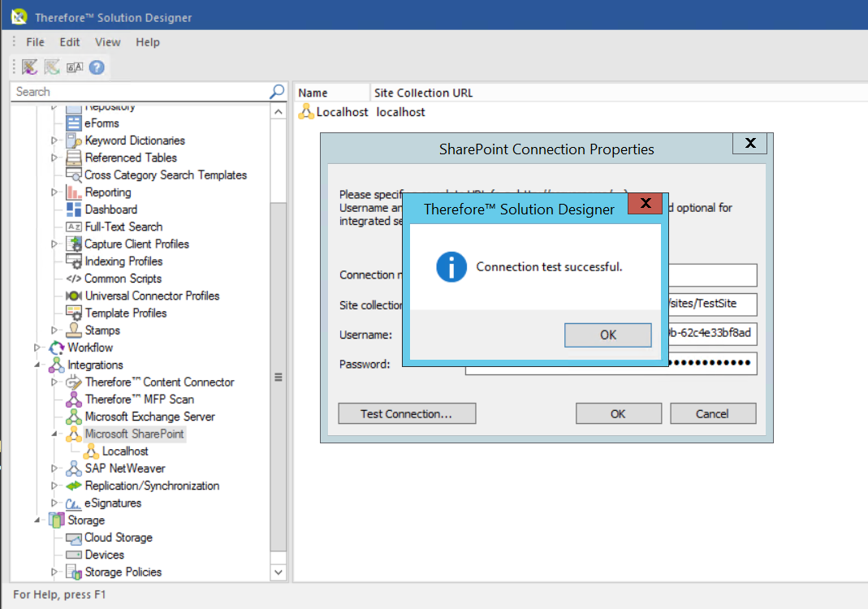Viewport: 868px width, 609px height.
Task: Click the Site Collection URL column header
Action: click(423, 93)
